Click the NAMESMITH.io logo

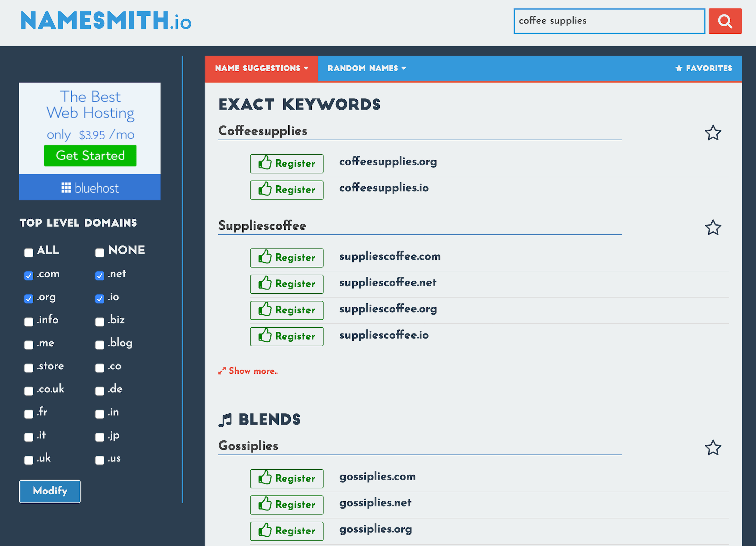tap(105, 21)
